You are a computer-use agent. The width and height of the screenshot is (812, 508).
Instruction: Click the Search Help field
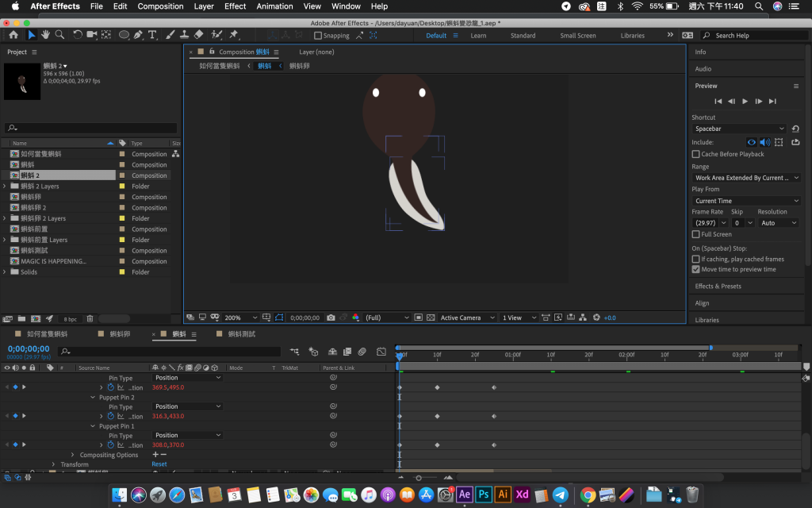pyautogui.click(x=754, y=36)
